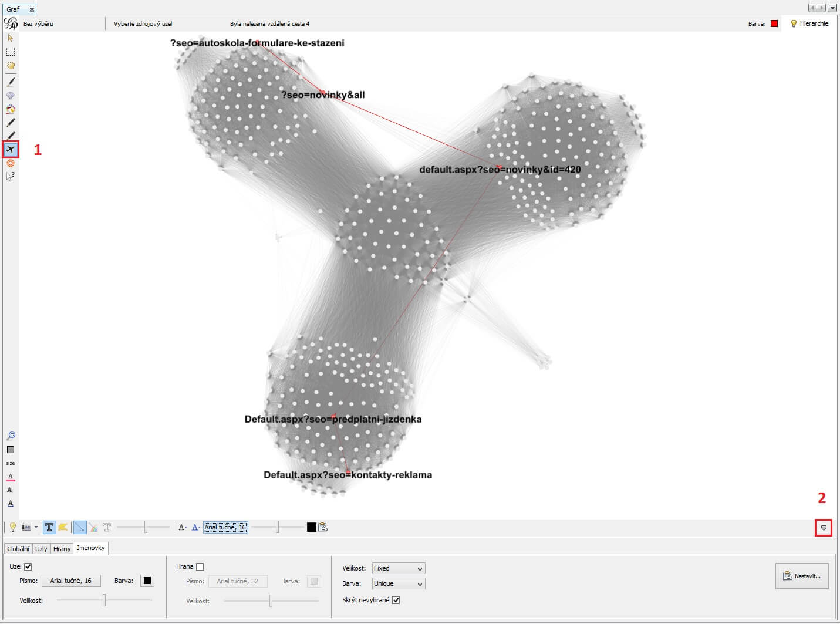
Task: Click the Uzel Písmo Arial tučné button
Action: point(71,581)
